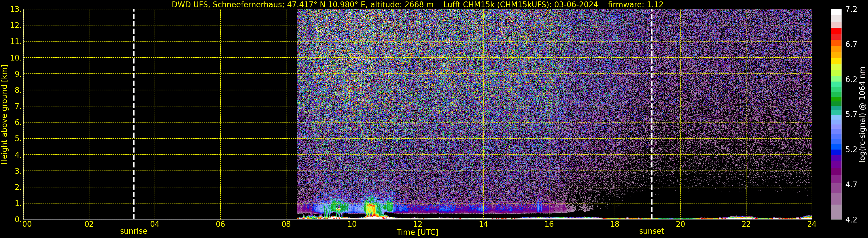Click the time axis tick label 00
The image size is (868, 238).
tap(27, 224)
